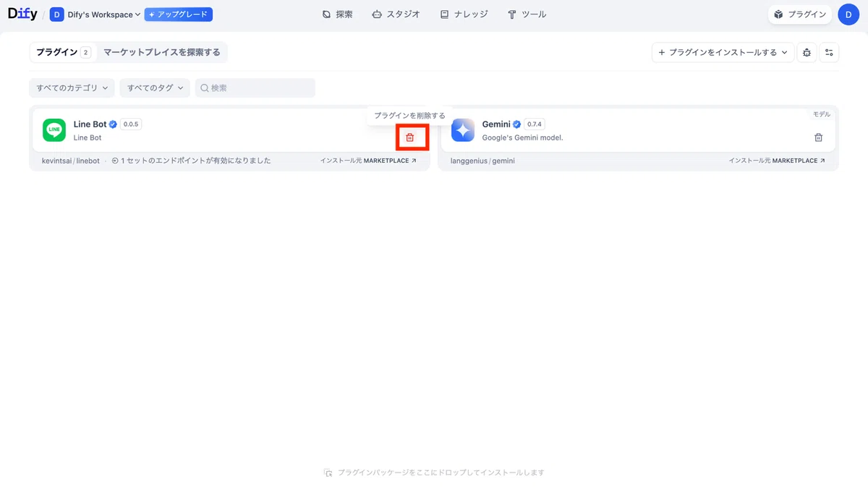Open プラグインをインストールする dropdown

tap(723, 52)
